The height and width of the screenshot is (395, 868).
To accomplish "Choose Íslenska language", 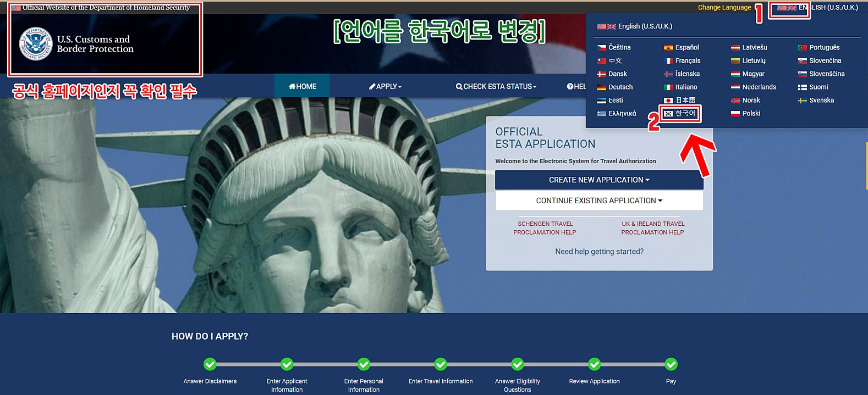I will (x=682, y=74).
